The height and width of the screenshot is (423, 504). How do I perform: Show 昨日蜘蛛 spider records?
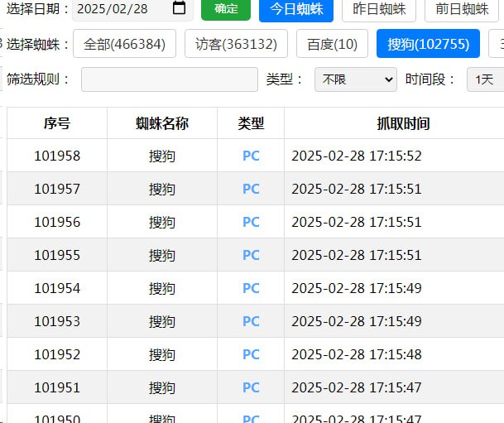click(x=379, y=10)
